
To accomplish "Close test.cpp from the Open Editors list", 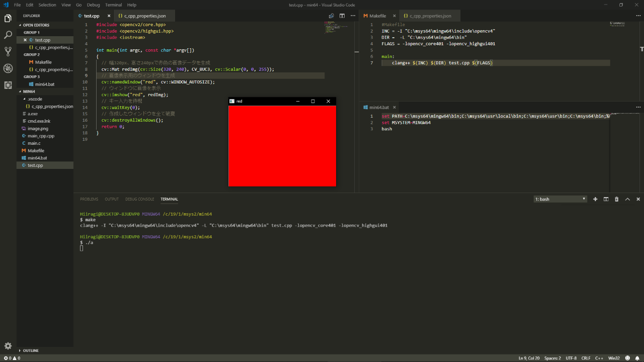I will 25,40.
